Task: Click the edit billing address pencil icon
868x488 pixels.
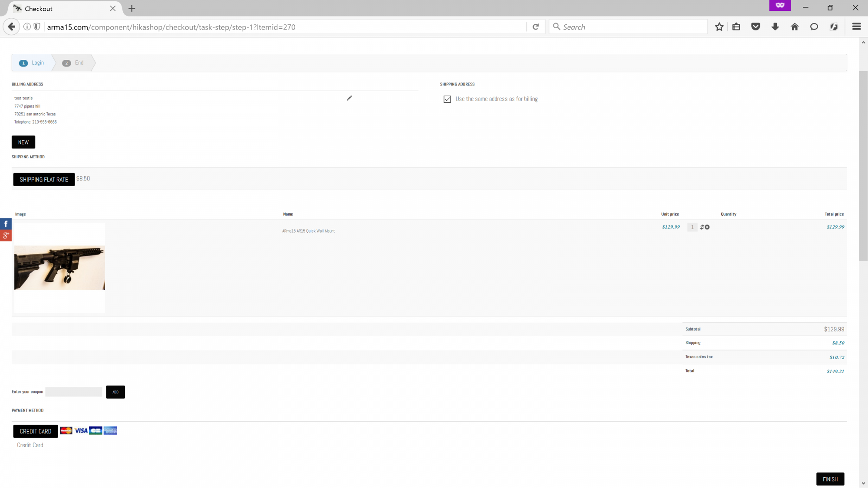Action: click(349, 98)
